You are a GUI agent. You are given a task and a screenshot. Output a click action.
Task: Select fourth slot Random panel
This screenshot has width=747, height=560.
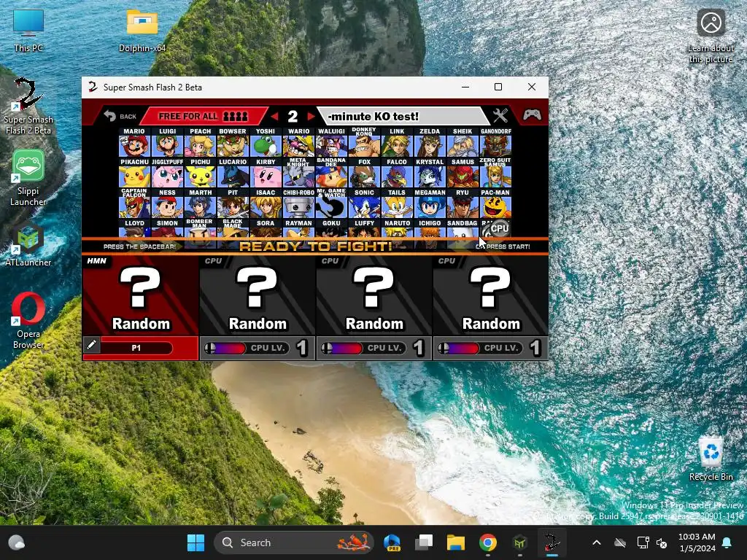[x=491, y=295]
